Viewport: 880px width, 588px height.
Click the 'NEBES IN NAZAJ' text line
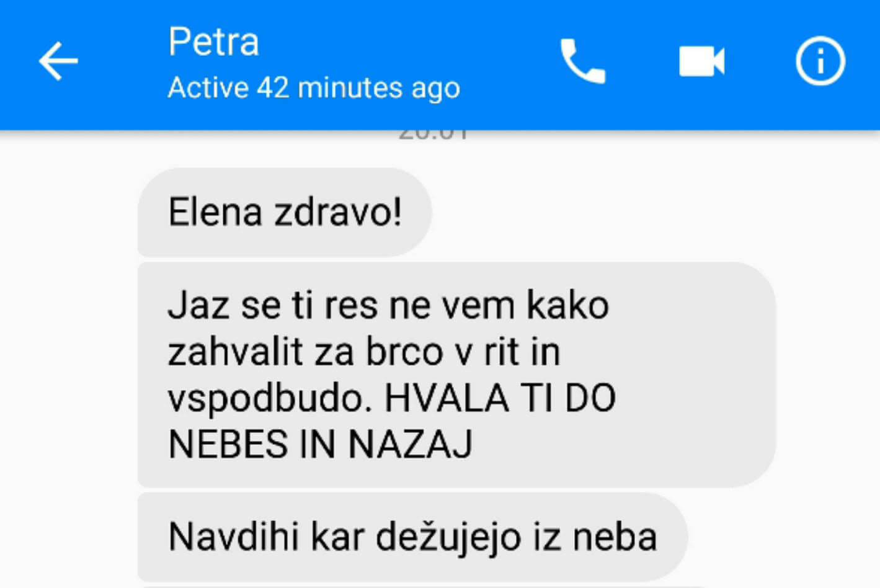pyautogui.click(x=320, y=444)
